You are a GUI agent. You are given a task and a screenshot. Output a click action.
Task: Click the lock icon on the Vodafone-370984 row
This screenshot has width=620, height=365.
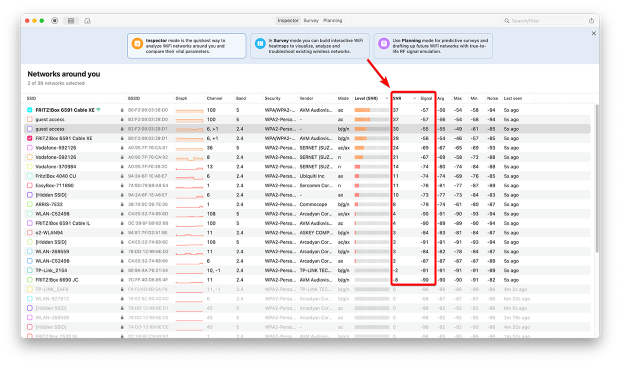(x=122, y=167)
